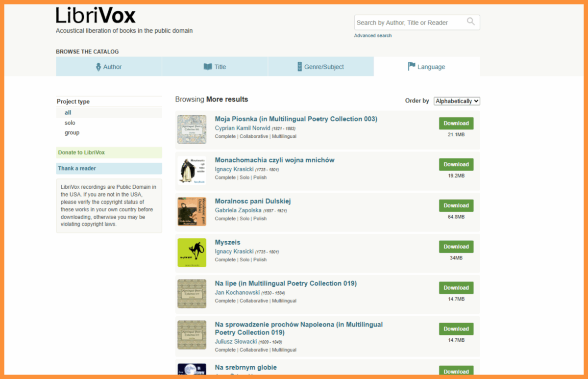
Task: Open the Author browse tab
Action: tap(109, 67)
